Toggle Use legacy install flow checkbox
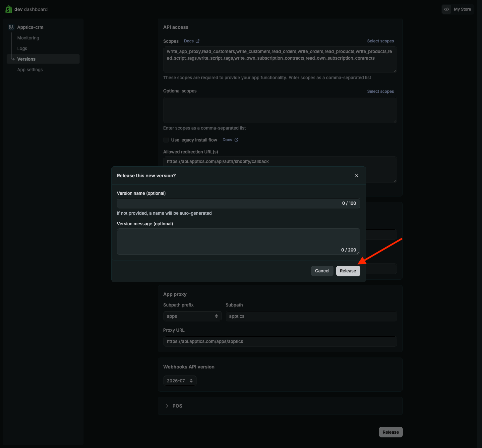This screenshot has height=448, width=482. 166,140
